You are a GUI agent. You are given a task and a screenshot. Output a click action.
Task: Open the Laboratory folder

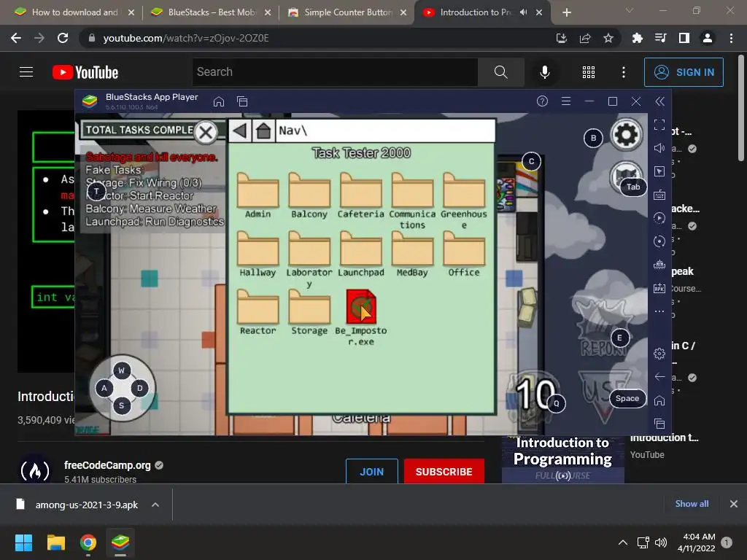click(x=309, y=249)
